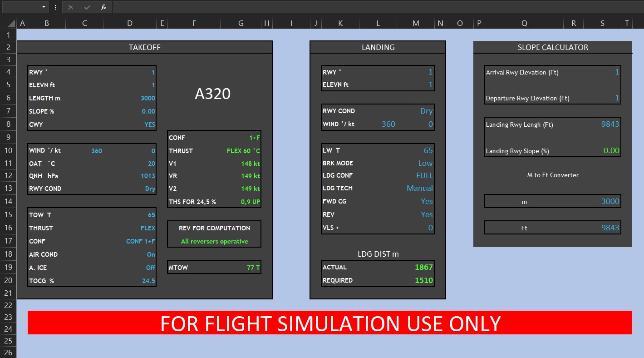Click the MTOW value 77 T
The width and height of the screenshot is (644, 358).
point(254,268)
